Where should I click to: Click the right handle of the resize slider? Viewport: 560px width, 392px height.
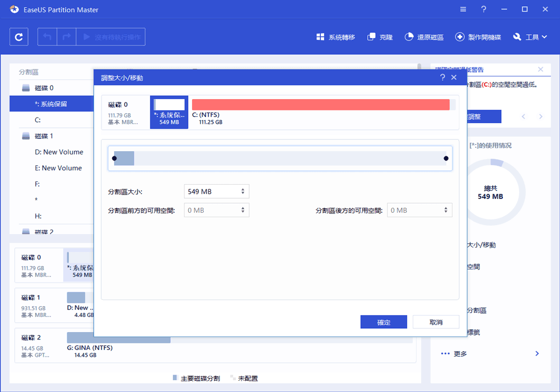446,158
